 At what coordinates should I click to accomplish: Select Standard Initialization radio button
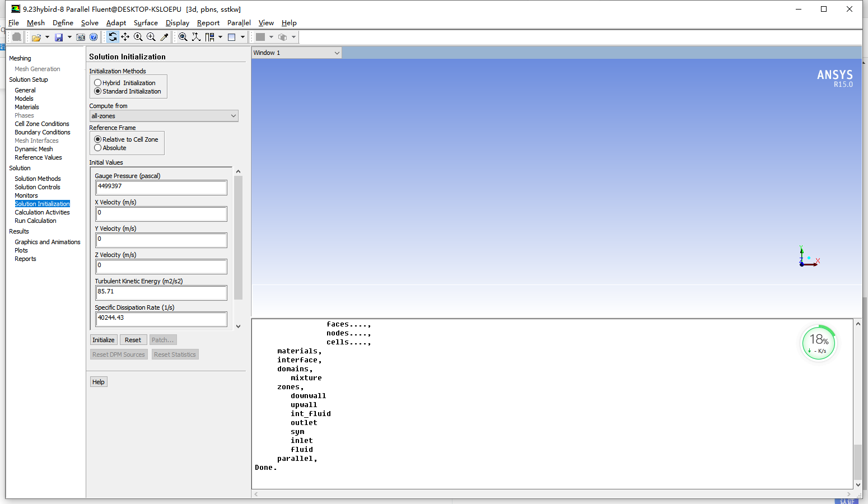[98, 91]
